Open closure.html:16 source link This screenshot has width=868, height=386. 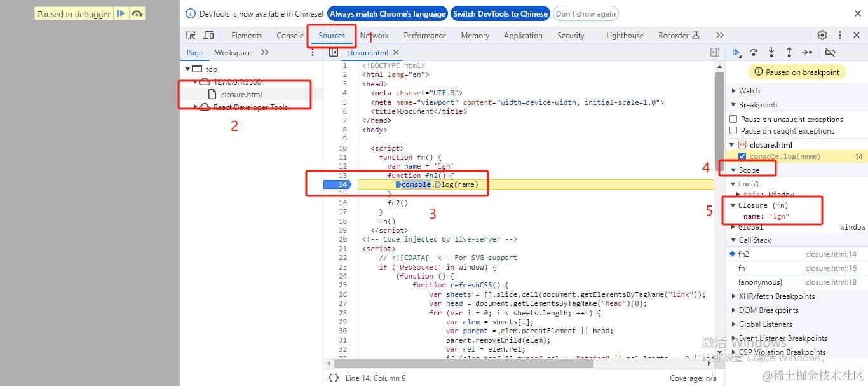click(x=831, y=268)
